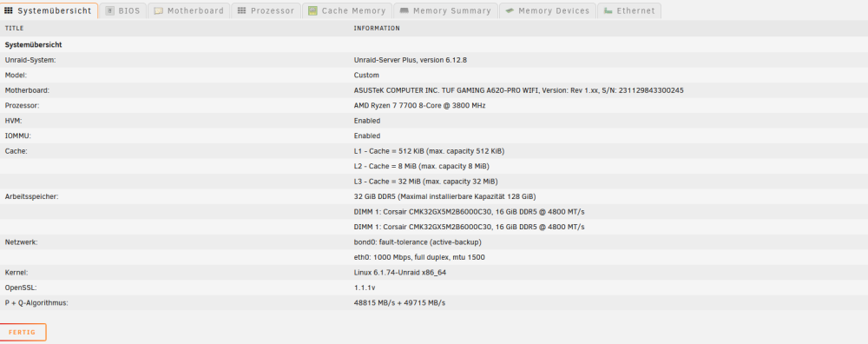Open the Motherboard tab
This screenshot has height=344, width=868.
(x=188, y=10)
